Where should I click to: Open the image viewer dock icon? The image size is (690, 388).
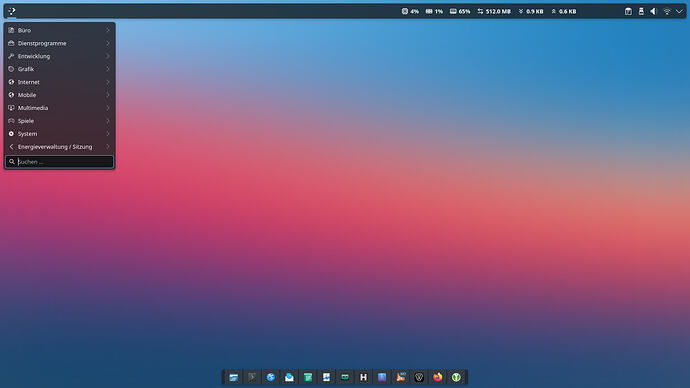pos(326,377)
